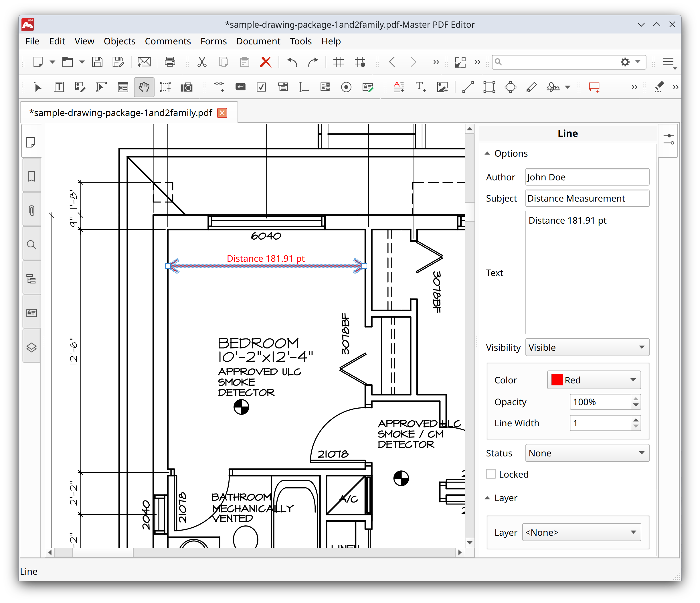Select the radio button form tool
This screenshot has width=700, height=603.
click(346, 87)
